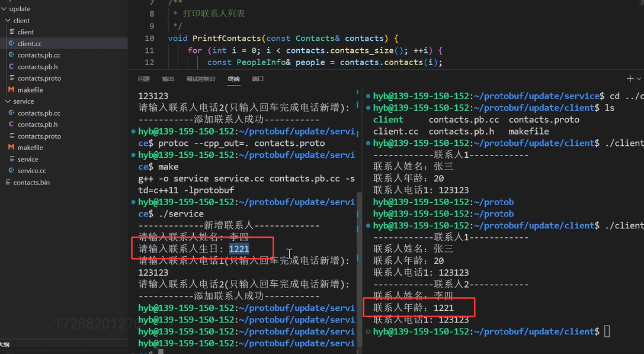
Task: Open service.cc in explorer
Action: [31, 171]
